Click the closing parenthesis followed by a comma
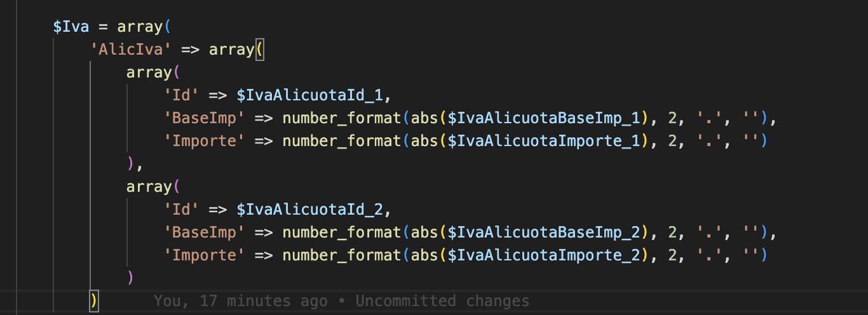Screen dimensions: 868x315 (131, 164)
